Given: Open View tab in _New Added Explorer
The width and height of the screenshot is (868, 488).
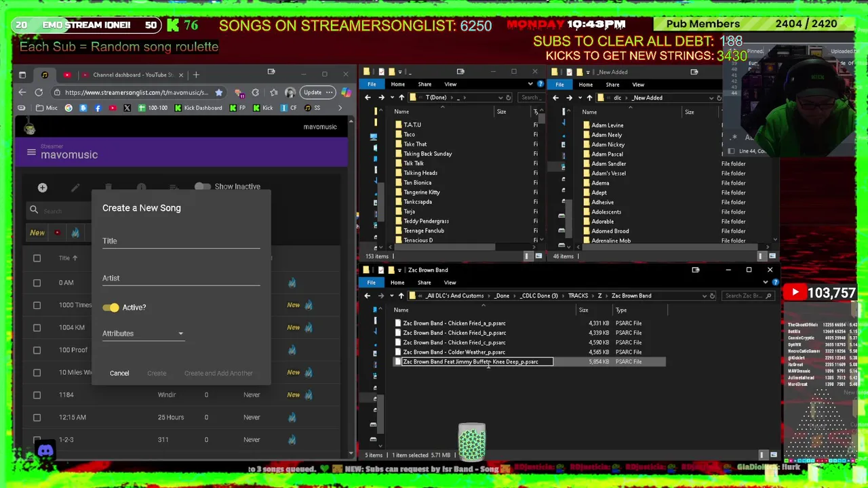Looking at the screenshot, I should 638,85.
